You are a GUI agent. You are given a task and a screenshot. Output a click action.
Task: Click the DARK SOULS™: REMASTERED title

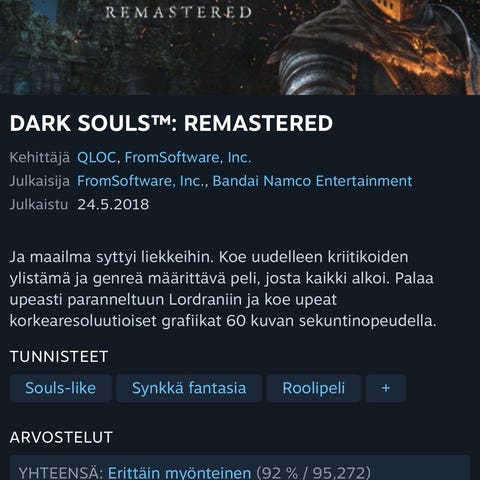(x=171, y=123)
